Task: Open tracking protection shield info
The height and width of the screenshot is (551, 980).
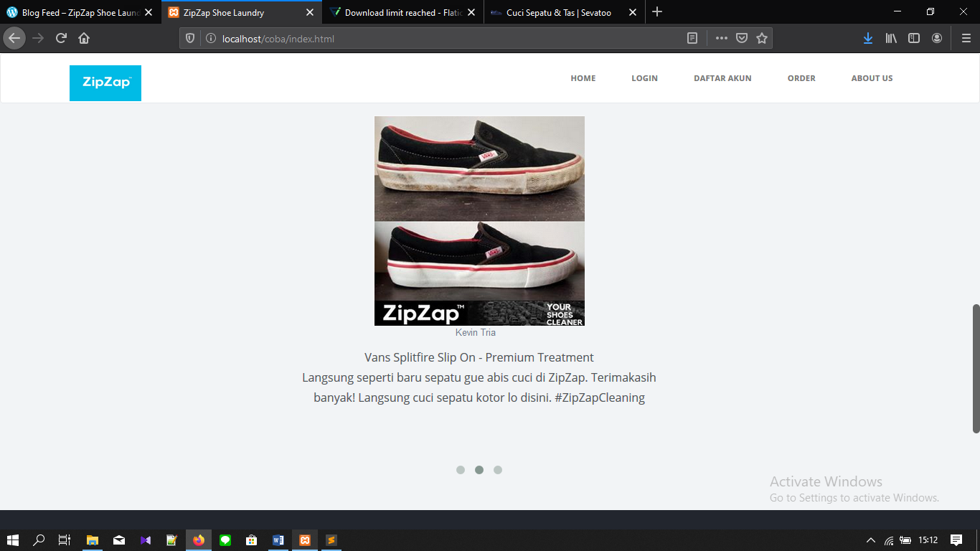Action: tap(189, 38)
